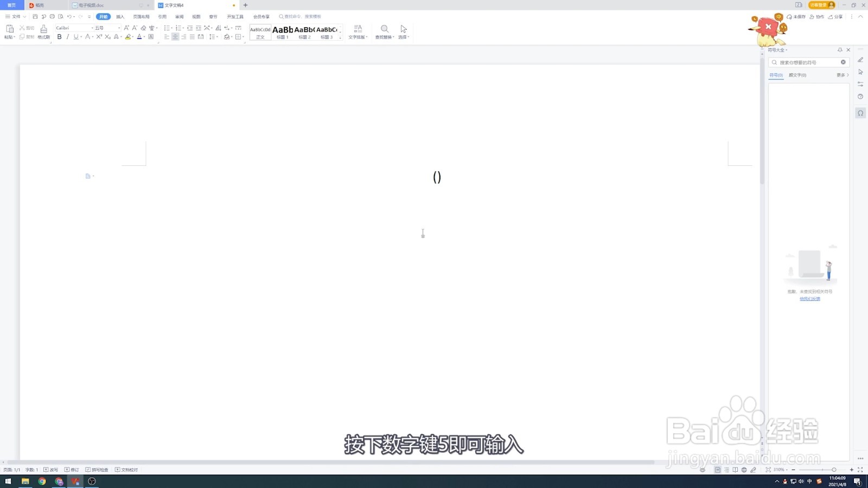The height and width of the screenshot is (488, 868).
Task: Click the Omega symbol icon in right sidebar
Action: tap(860, 113)
